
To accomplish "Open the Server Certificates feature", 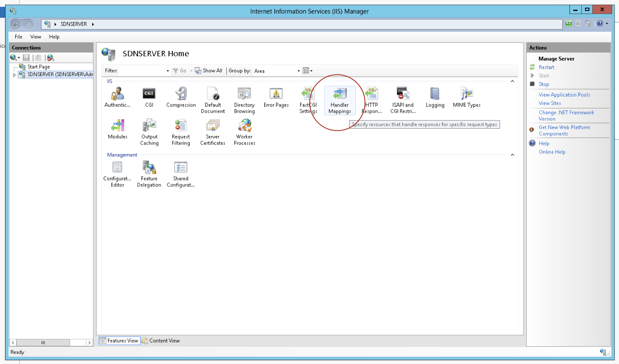I will [213, 132].
